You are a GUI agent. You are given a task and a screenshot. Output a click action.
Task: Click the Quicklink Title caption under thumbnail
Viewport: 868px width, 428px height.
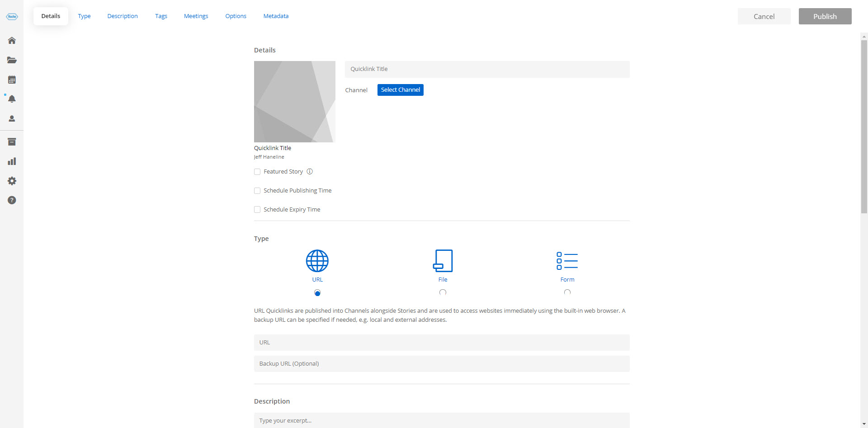[x=273, y=148]
